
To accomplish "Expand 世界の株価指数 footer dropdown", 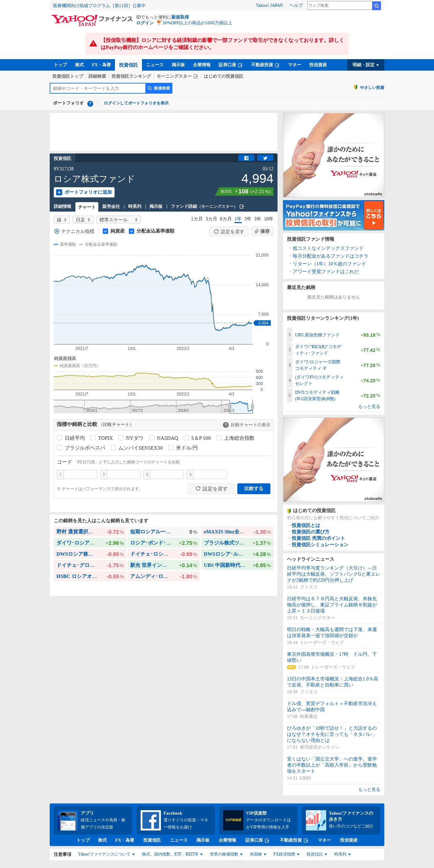I will (226, 854).
